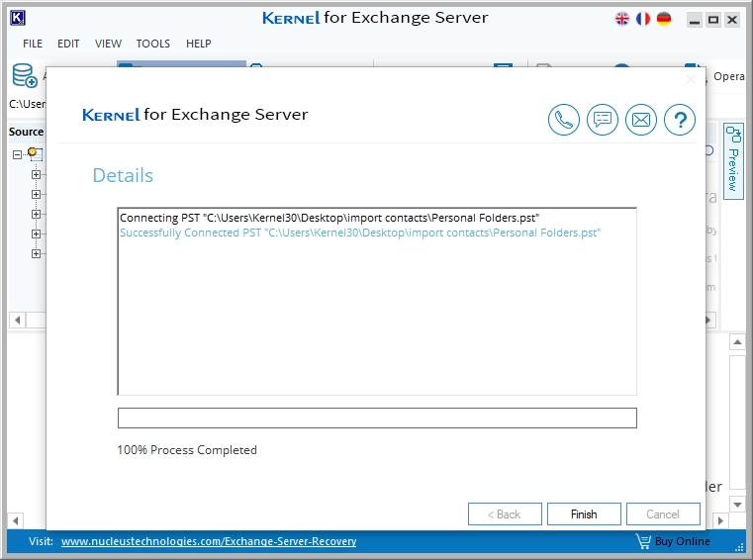Viewport: 753px width, 560px height.
Task: Click the email support envelope icon
Action: [641, 120]
